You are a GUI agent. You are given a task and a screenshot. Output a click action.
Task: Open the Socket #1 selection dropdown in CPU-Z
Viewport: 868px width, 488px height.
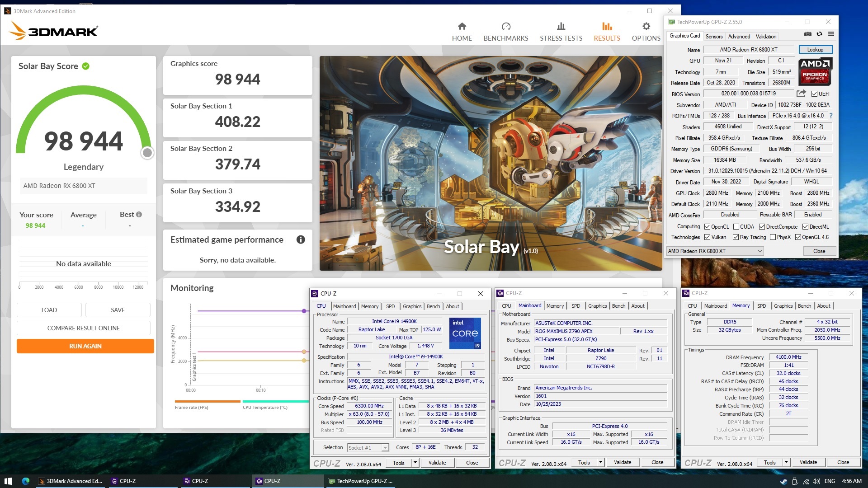(x=368, y=447)
